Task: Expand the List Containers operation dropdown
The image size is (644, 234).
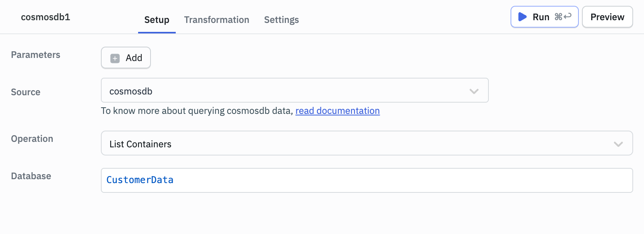Action: click(x=366, y=143)
